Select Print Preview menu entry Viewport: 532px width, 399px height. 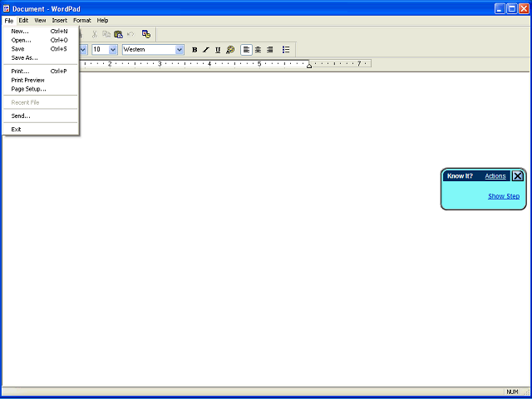(41, 80)
